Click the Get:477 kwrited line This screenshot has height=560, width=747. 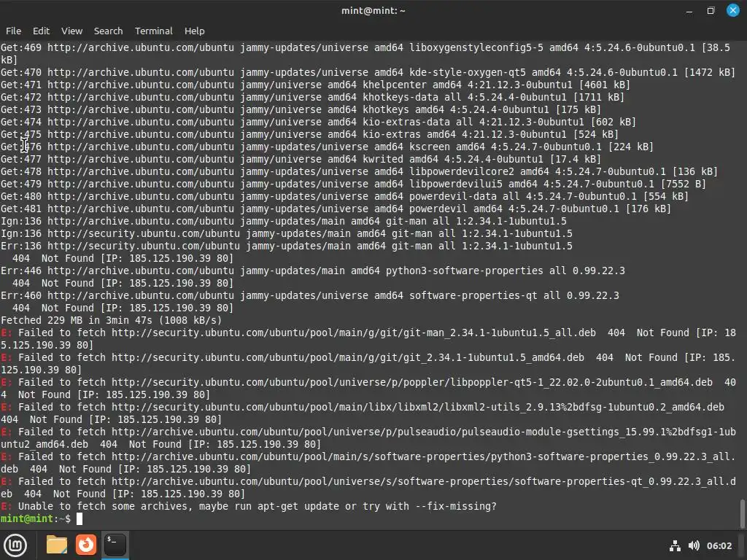[301, 159]
